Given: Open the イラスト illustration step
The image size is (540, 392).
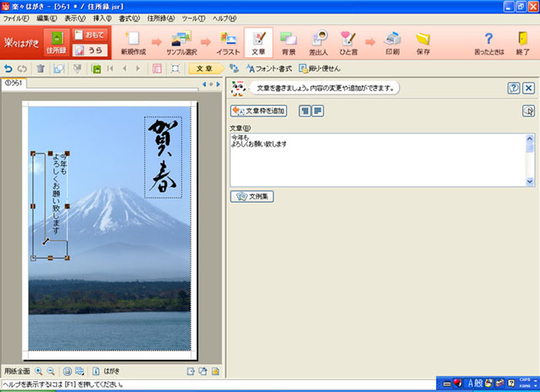Looking at the screenshot, I should click(227, 42).
